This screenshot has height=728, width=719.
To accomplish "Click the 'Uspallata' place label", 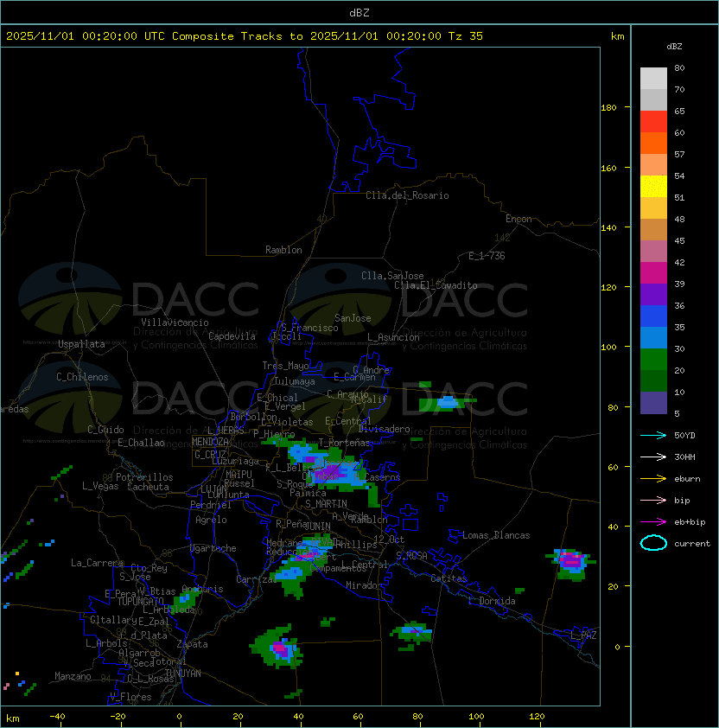I will coord(81,344).
